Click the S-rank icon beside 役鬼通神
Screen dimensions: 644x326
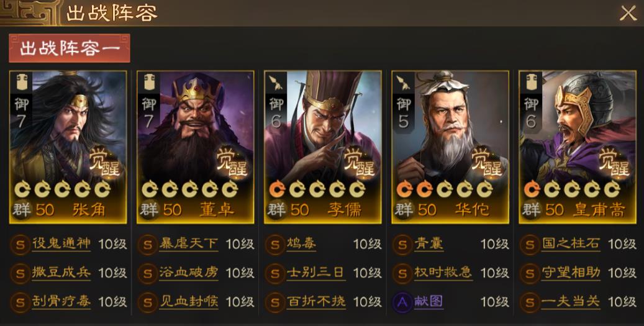(20, 245)
